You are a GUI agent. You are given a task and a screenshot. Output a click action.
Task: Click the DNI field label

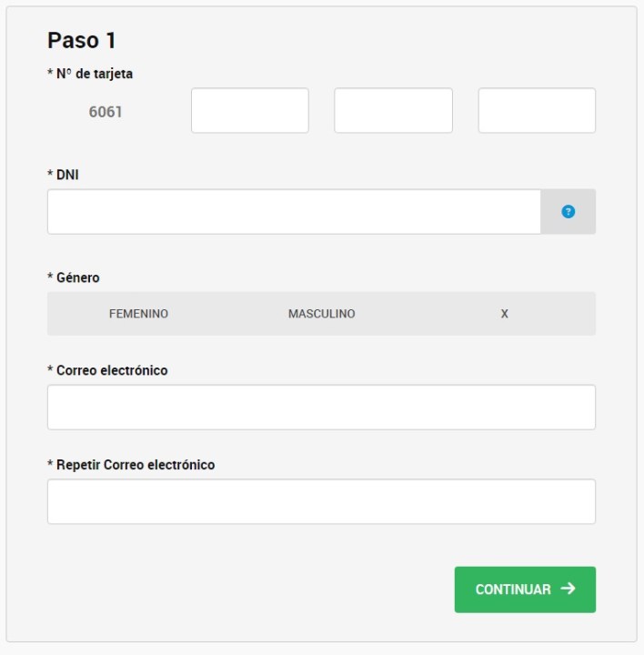pos(64,175)
